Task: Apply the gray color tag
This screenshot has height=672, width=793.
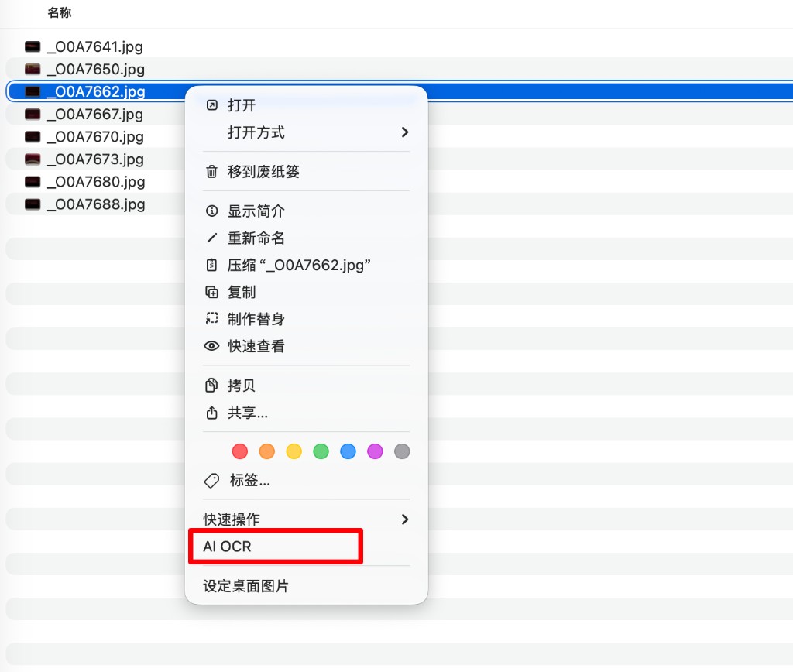Action: (402, 451)
